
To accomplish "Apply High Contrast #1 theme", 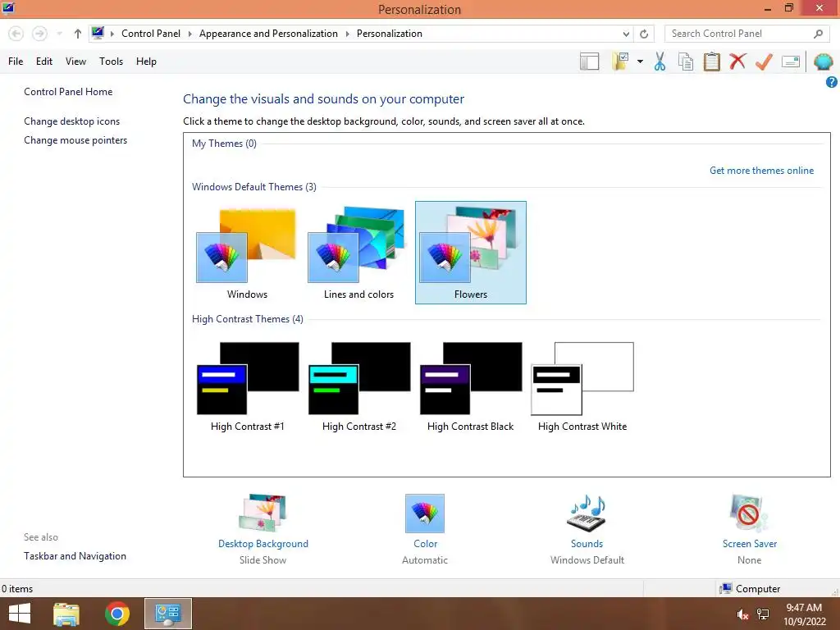I will (247, 387).
